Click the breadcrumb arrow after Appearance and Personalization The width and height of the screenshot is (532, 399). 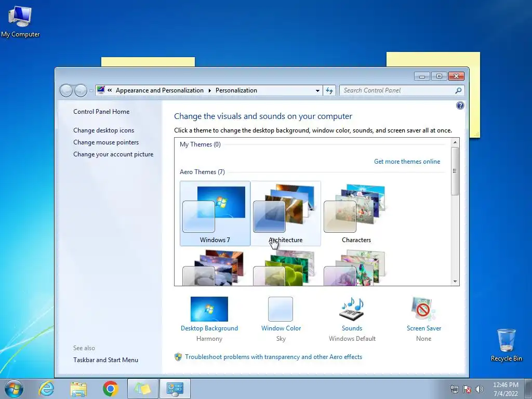click(209, 90)
